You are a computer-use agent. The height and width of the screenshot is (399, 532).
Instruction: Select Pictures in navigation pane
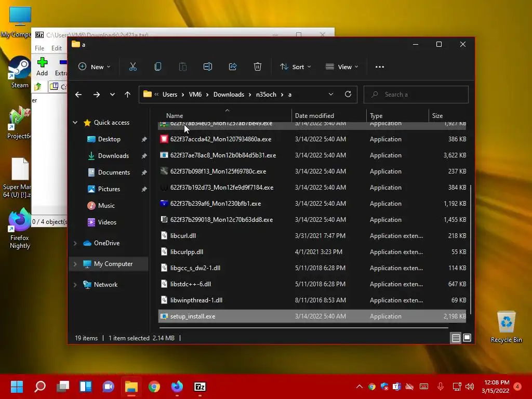pos(109,189)
